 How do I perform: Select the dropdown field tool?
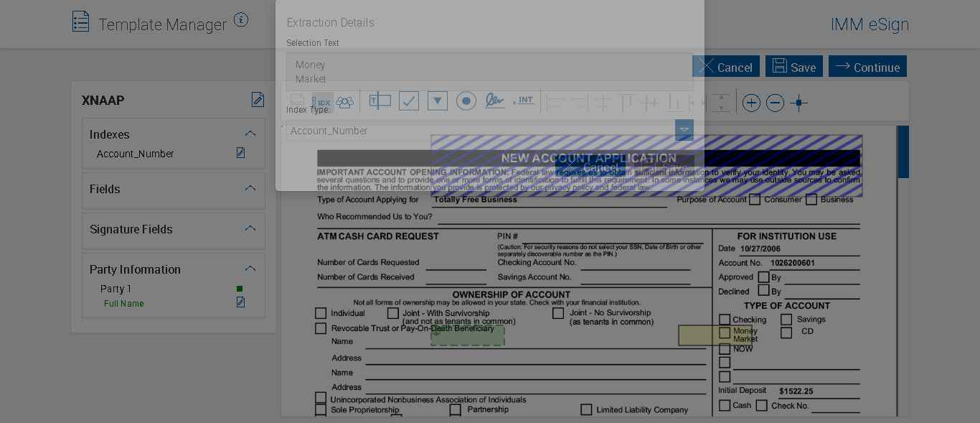click(438, 101)
